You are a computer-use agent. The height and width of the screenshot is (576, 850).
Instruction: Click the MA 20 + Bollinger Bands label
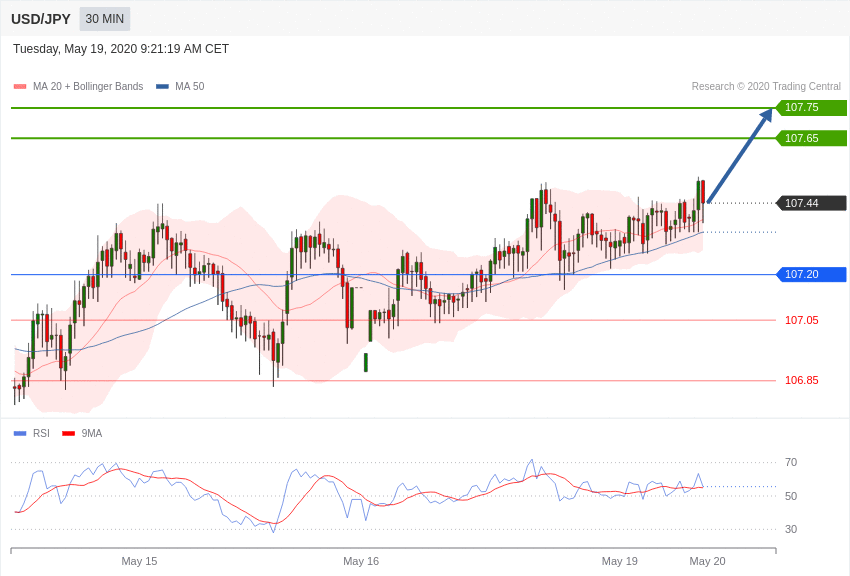coord(88,86)
